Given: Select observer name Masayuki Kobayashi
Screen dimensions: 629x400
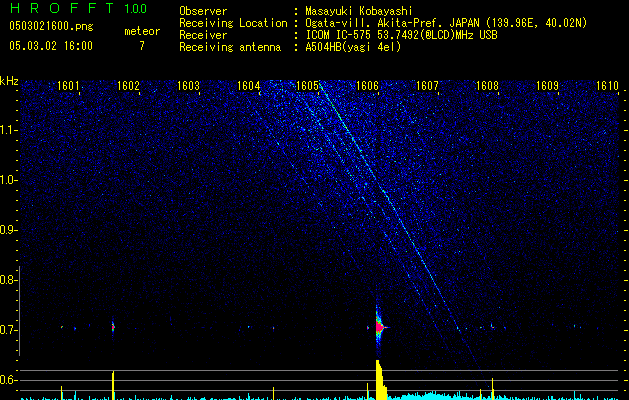Looking at the screenshot, I should tap(359, 12).
